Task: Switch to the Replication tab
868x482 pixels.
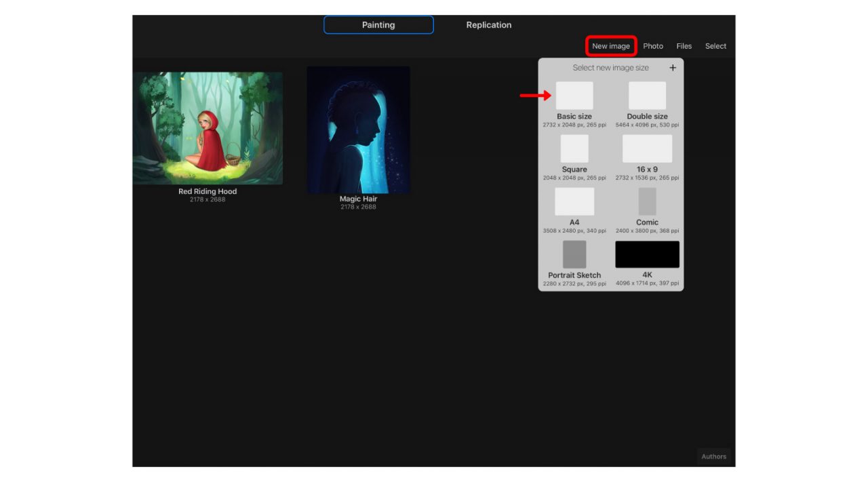Action: click(488, 24)
